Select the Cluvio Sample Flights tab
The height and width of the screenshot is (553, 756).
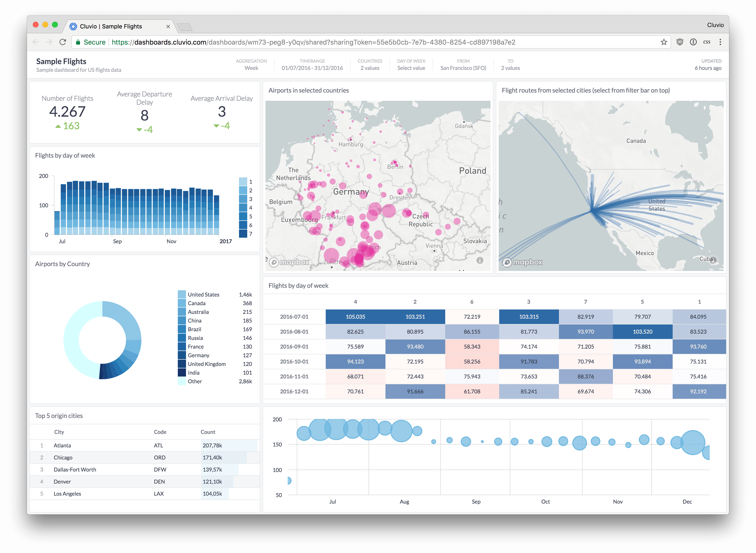111,27
